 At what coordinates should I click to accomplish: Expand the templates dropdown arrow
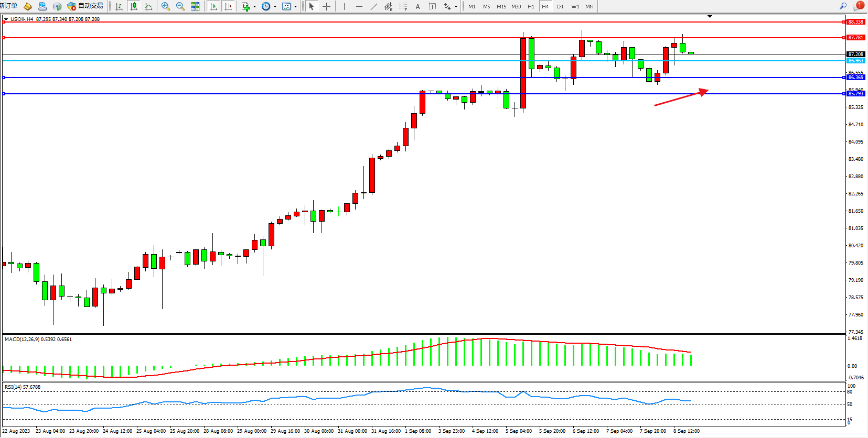pyautogui.click(x=295, y=7)
